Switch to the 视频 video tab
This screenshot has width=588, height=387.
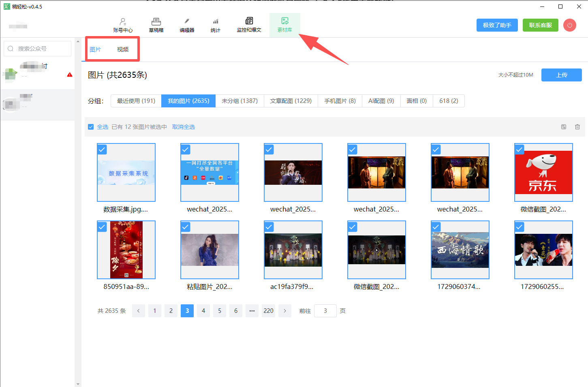[x=123, y=49]
